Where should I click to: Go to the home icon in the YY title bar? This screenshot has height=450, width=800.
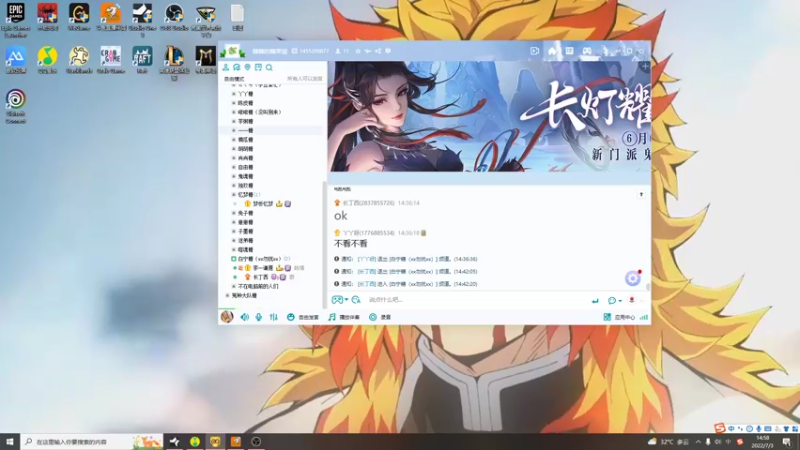552,51
